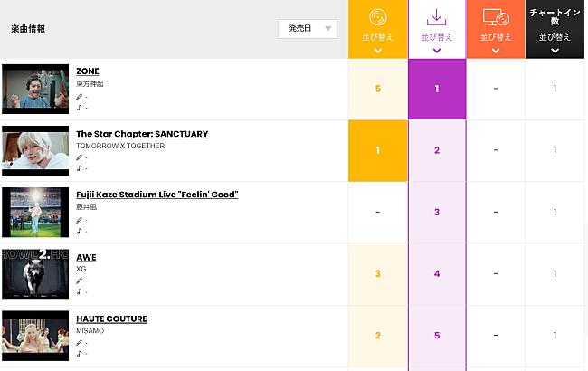The image size is (588, 371).
Task: Sort by download ranking 並び替え chevron
Action: 437,51
